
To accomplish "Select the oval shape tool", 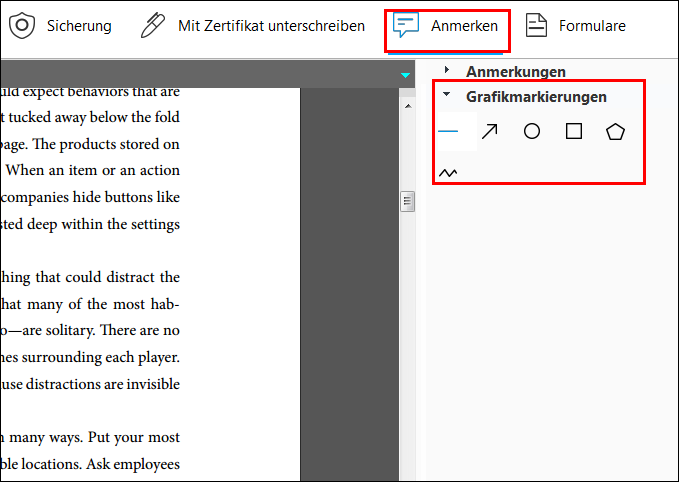I will point(532,131).
